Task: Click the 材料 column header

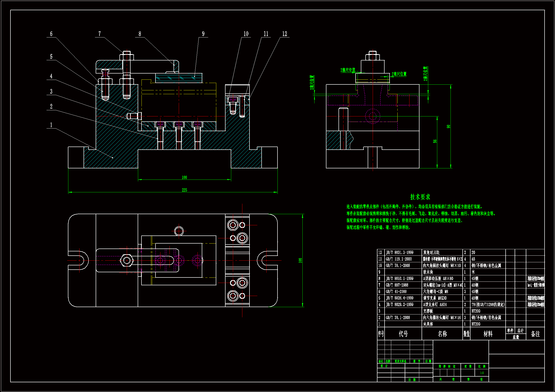Action: point(488,334)
